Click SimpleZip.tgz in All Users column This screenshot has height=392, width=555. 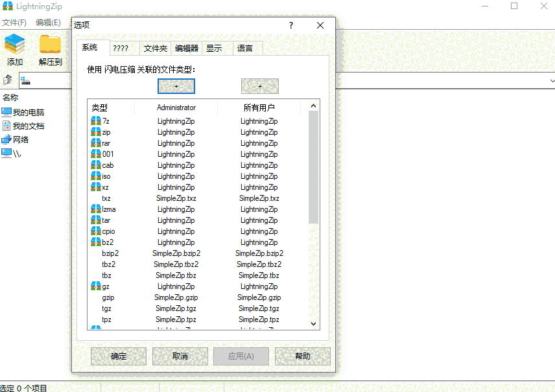coord(259,308)
